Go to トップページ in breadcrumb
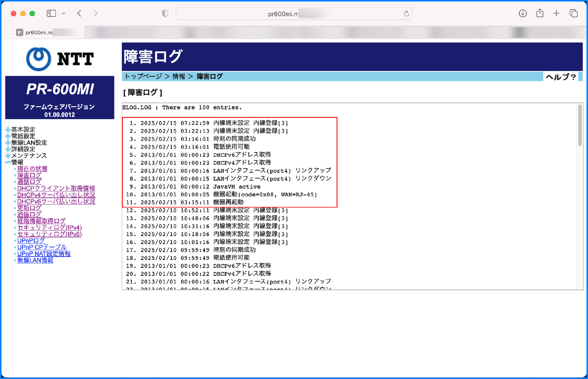 click(x=143, y=77)
